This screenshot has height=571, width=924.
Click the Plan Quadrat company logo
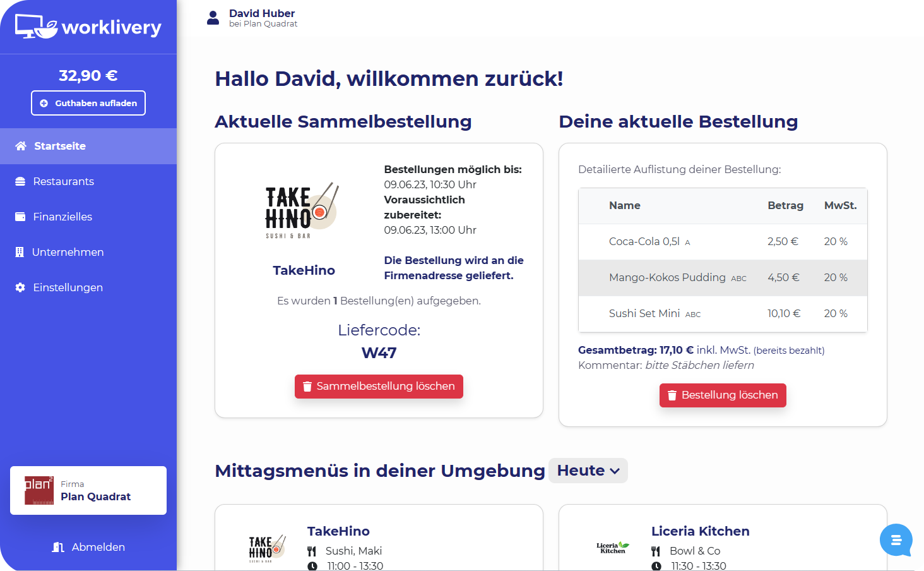coord(39,490)
